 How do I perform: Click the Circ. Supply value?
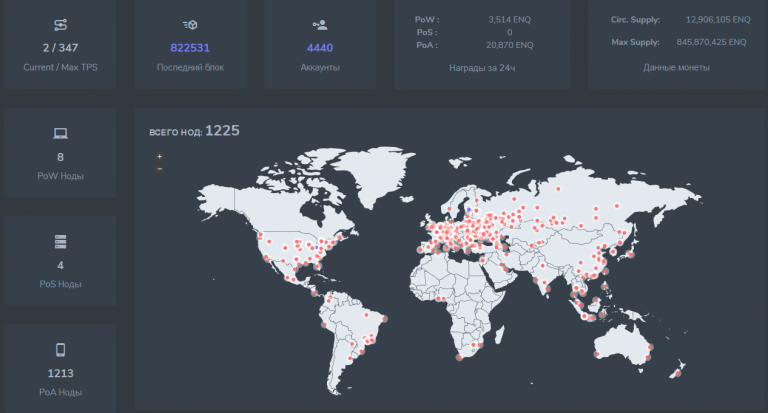click(715, 19)
